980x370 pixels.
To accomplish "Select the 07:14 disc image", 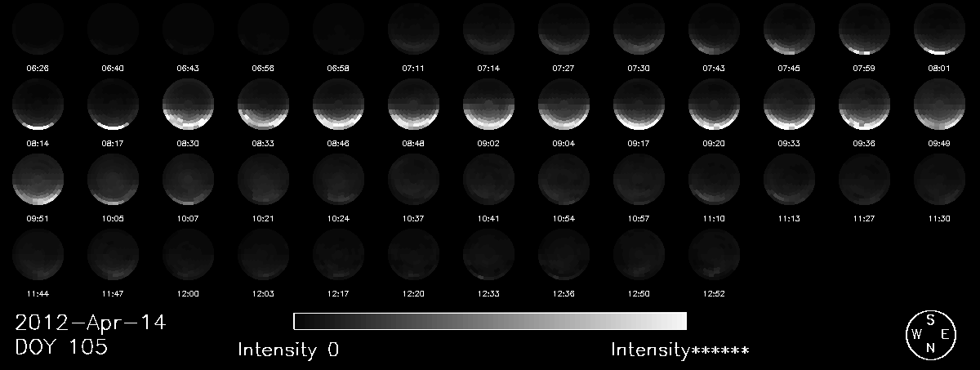I will 489,30.
